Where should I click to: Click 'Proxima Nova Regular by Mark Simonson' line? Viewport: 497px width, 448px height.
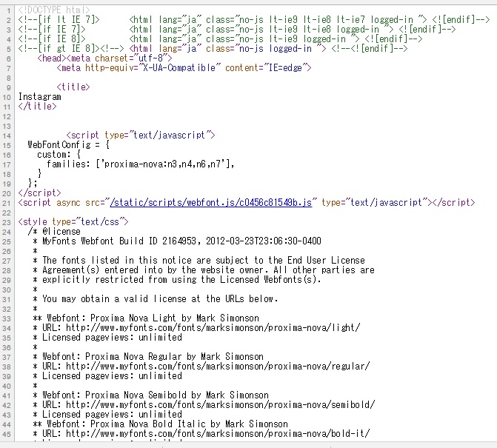point(148,356)
